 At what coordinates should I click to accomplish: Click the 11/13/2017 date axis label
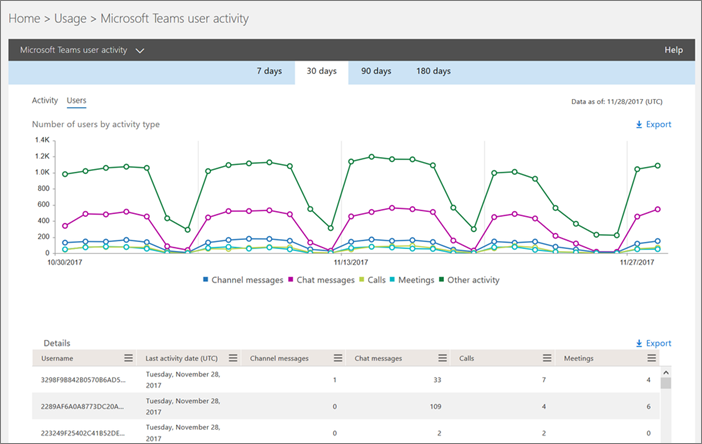(351, 262)
